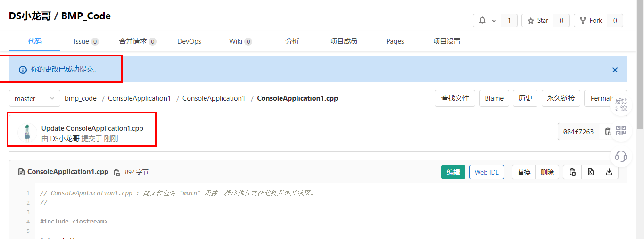The height and width of the screenshot is (239, 644).
Task: Open the master branch dropdown
Action: pyautogui.click(x=34, y=99)
